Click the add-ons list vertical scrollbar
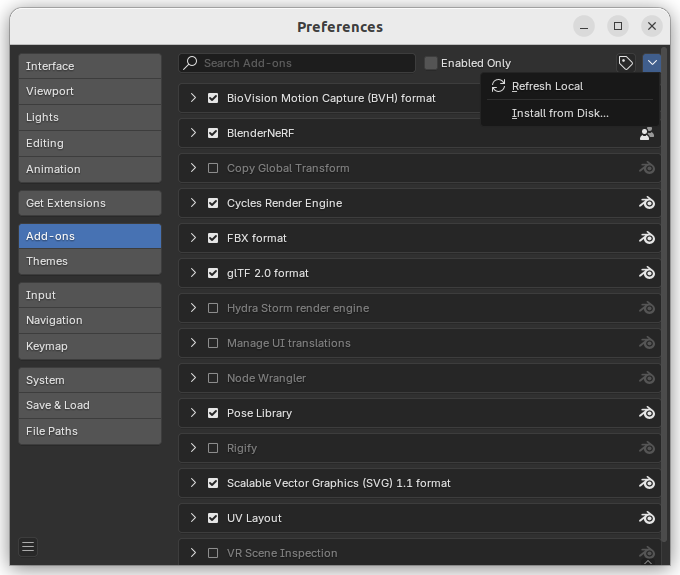Screen dimensions: 680x575 tap(665, 295)
